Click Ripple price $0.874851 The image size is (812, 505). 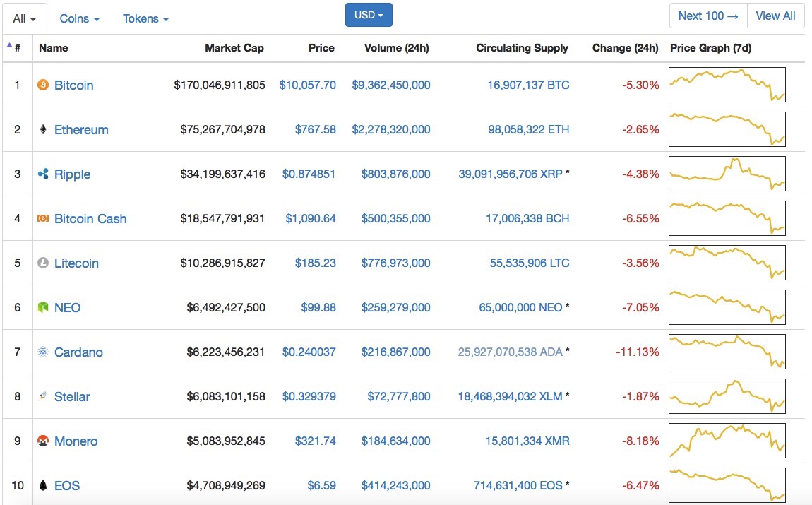309,174
